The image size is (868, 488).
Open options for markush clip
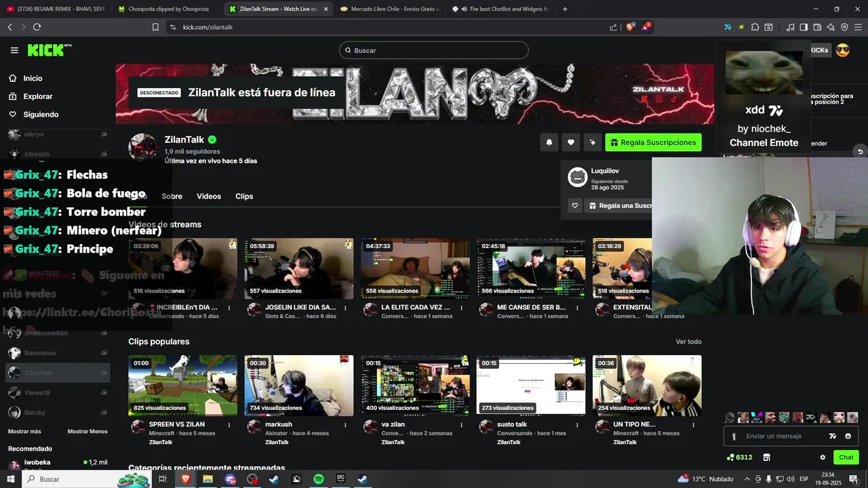pyautogui.click(x=345, y=425)
